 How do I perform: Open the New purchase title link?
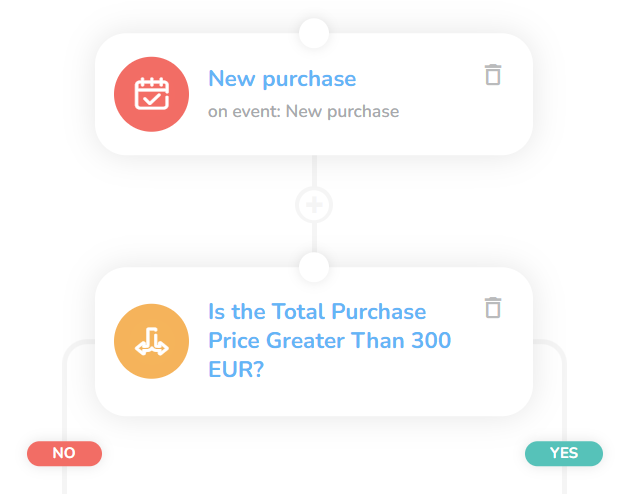[282, 78]
